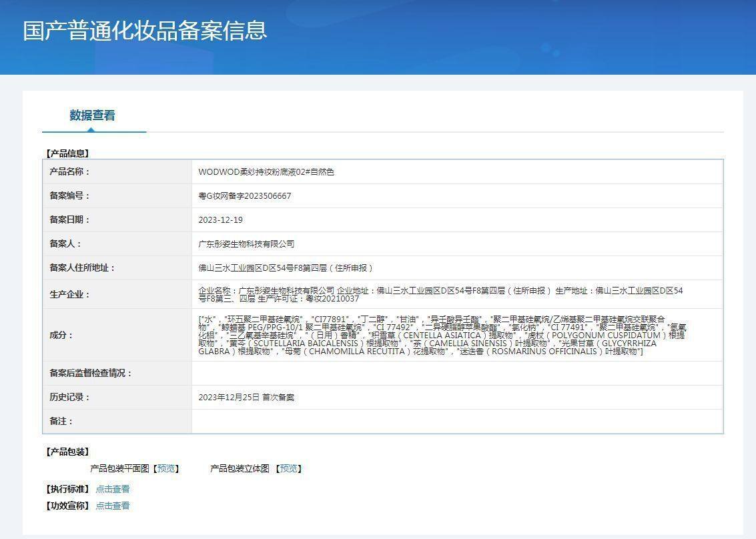
Task: Preview 产品包装平面图 via 预览 link
Action: (166, 468)
